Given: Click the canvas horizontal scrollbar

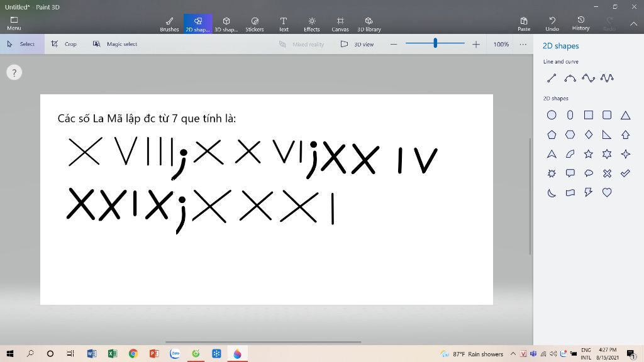Looking at the screenshot, I should click(264, 342).
